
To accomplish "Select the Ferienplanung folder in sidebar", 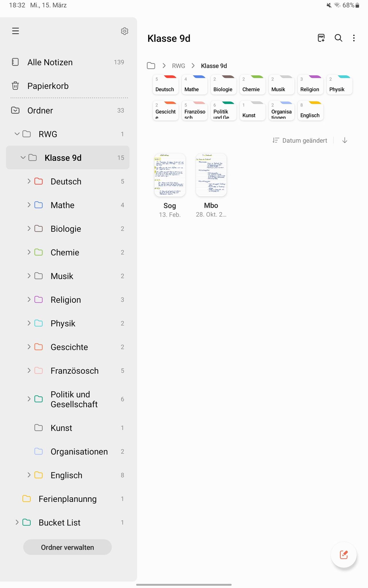I will 67,499.
